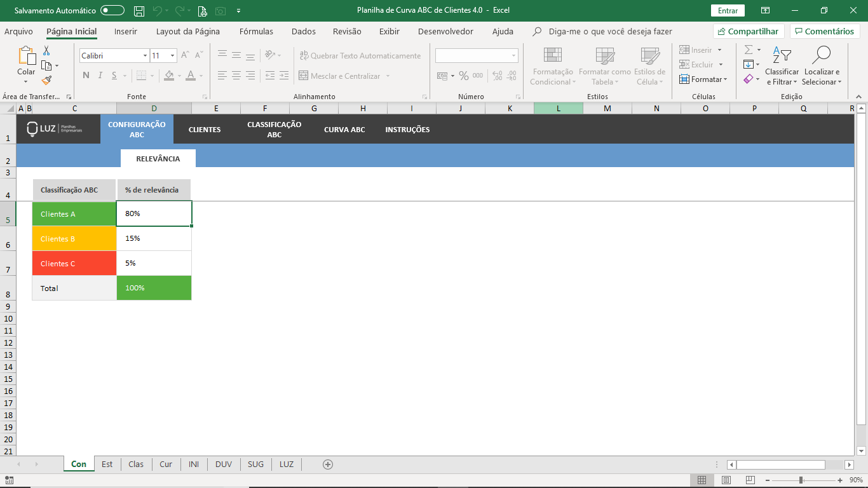868x488 pixels.
Task: Click the Format Painter brush icon
Action: [x=46, y=80]
